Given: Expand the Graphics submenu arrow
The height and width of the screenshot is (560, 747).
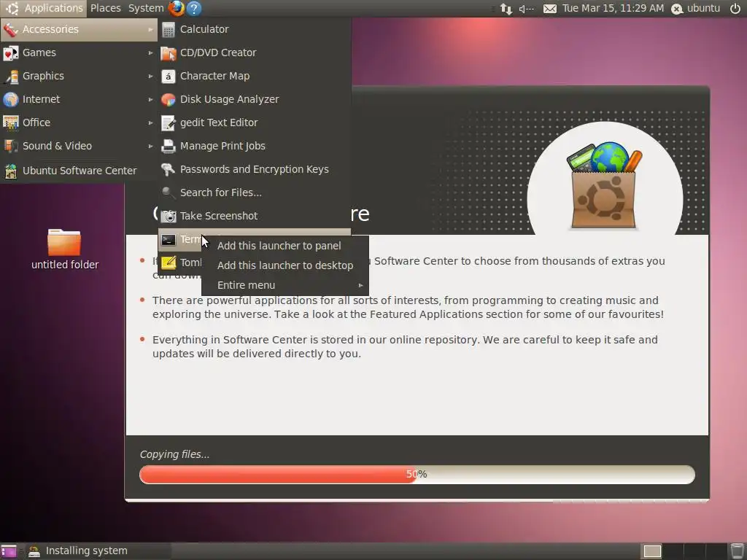Looking at the screenshot, I should pyautogui.click(x=150, y=76).
